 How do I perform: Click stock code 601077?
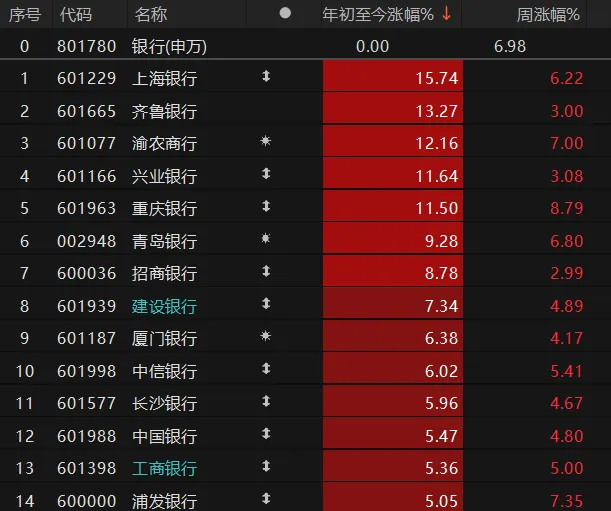[87, 143]
